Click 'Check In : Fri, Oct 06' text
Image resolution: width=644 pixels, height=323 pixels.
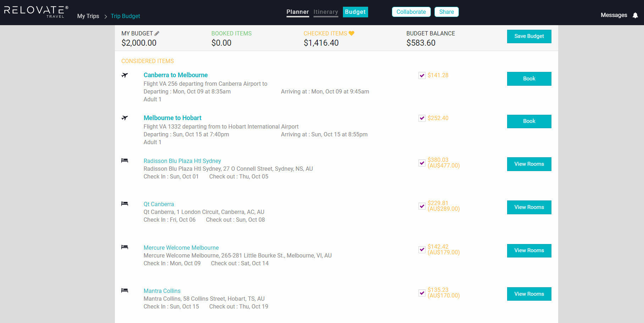170,220
